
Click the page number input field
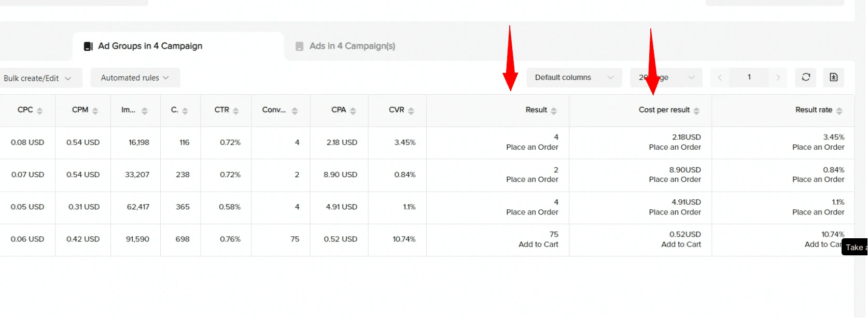[x=749, y=77]
